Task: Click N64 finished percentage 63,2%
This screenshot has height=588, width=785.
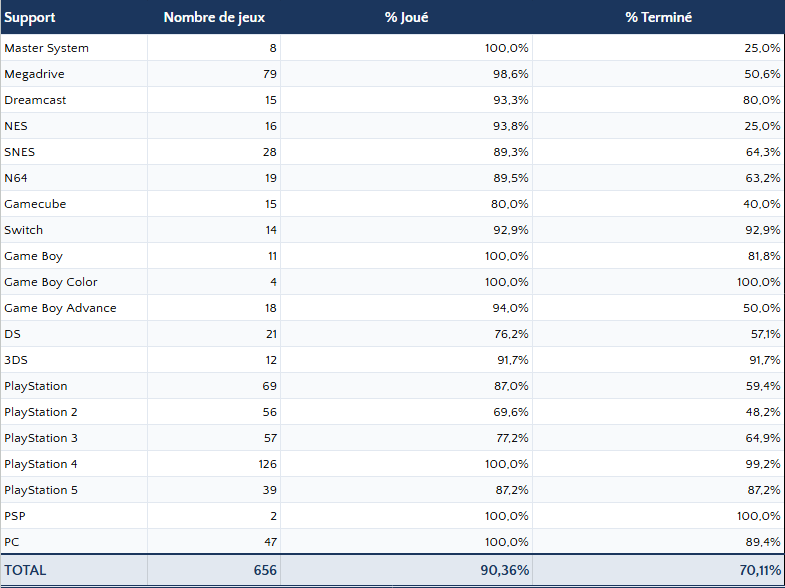Action: point(763,178)
